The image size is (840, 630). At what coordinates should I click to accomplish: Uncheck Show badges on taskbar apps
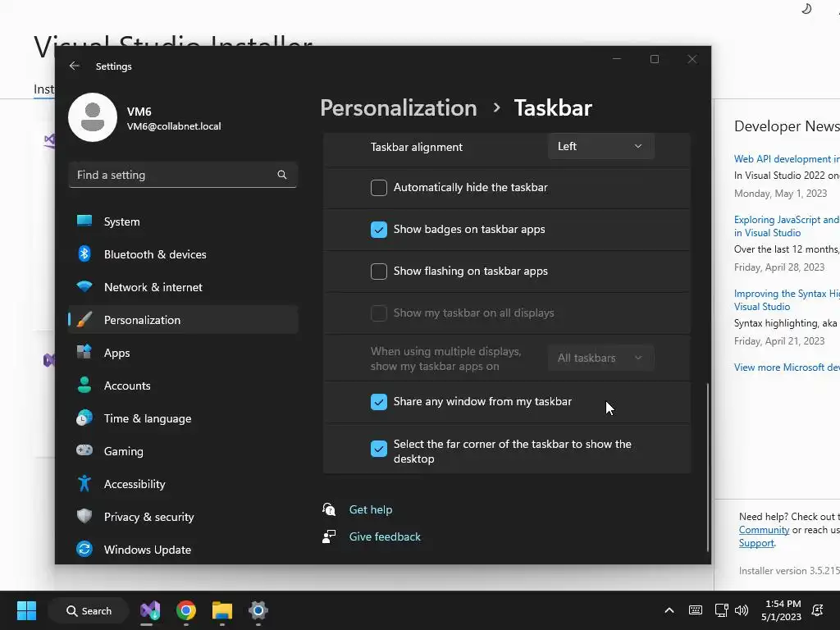379,230
